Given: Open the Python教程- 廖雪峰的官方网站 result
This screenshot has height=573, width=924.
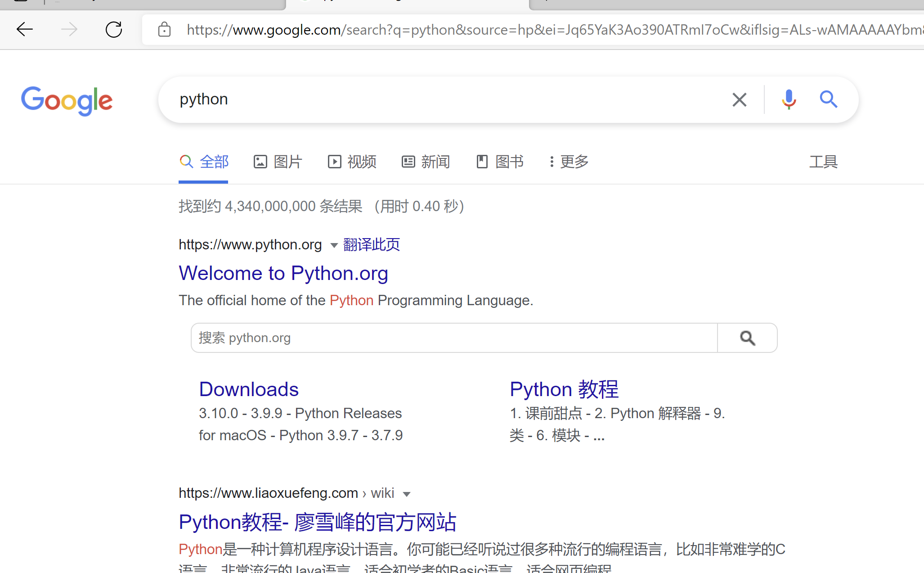Looking at the screenshot, I should click(x=318, y=522).
